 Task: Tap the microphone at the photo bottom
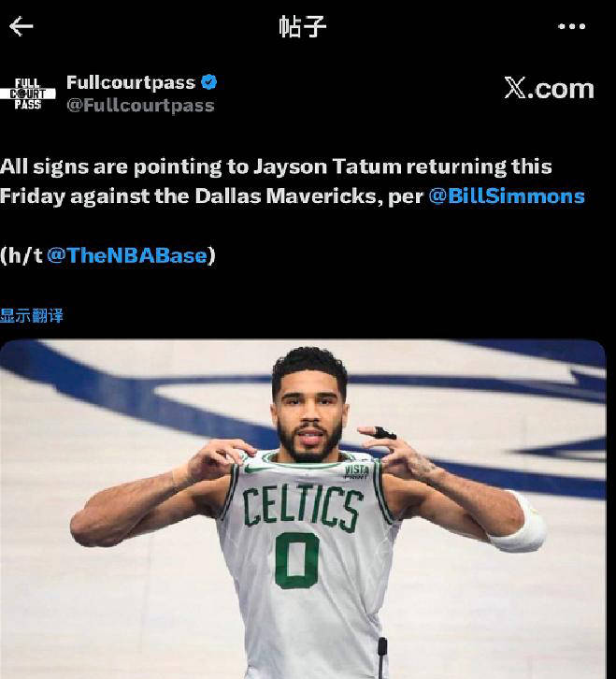pyautogui.click(x=382, y=657)
